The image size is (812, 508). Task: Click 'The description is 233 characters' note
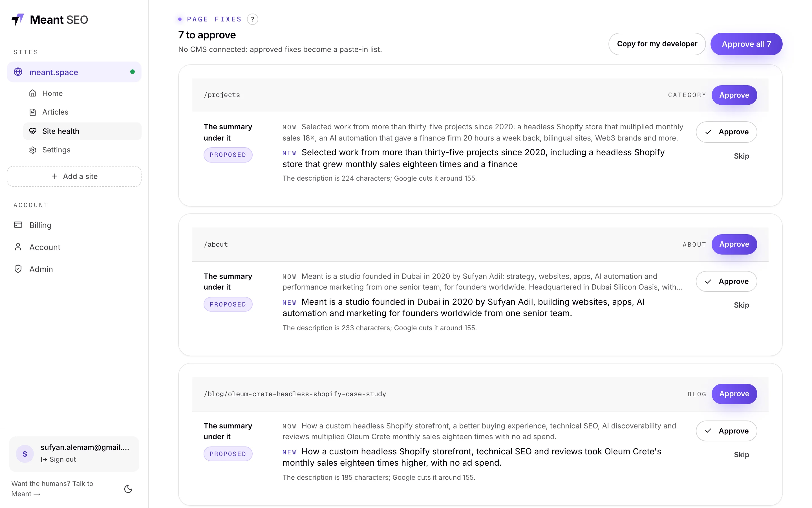pos(379,328)
